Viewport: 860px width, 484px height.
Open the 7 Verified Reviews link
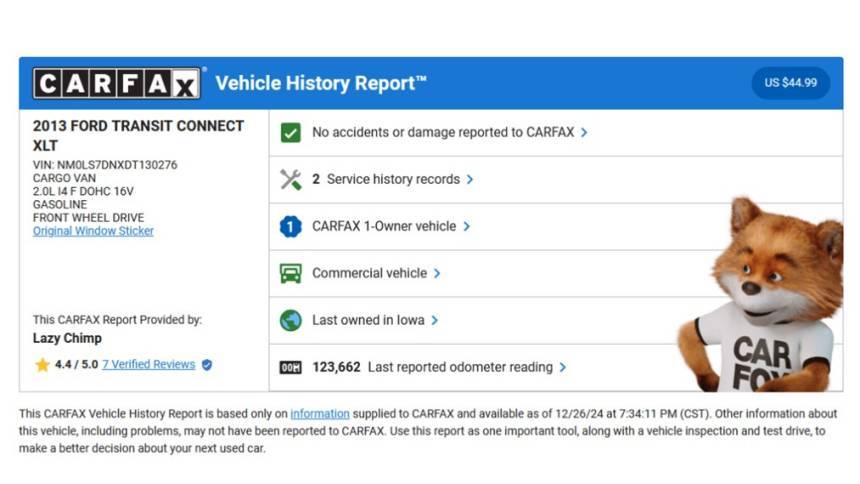(x=149, y=365)
